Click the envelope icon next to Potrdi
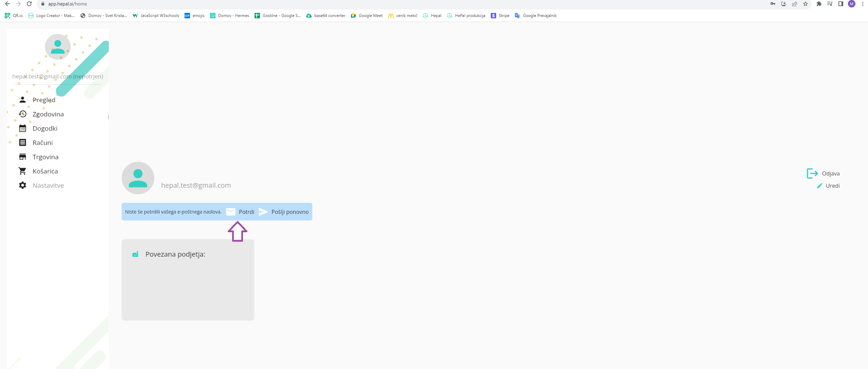 pyautogui.click(x=231, y=212)
